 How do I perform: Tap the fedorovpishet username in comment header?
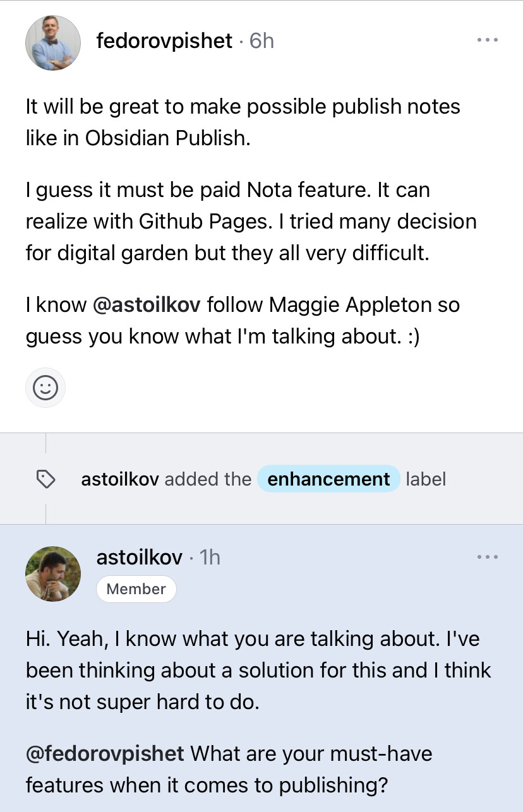164,41
